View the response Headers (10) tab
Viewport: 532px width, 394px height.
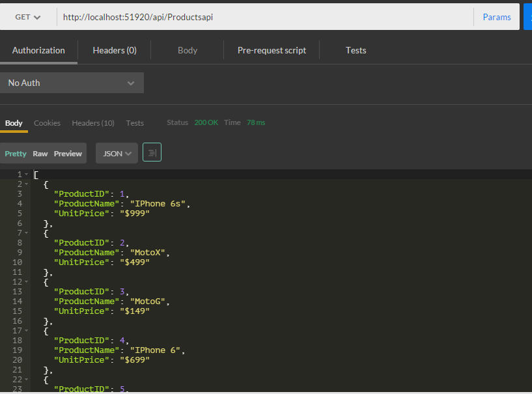(93, 123)
